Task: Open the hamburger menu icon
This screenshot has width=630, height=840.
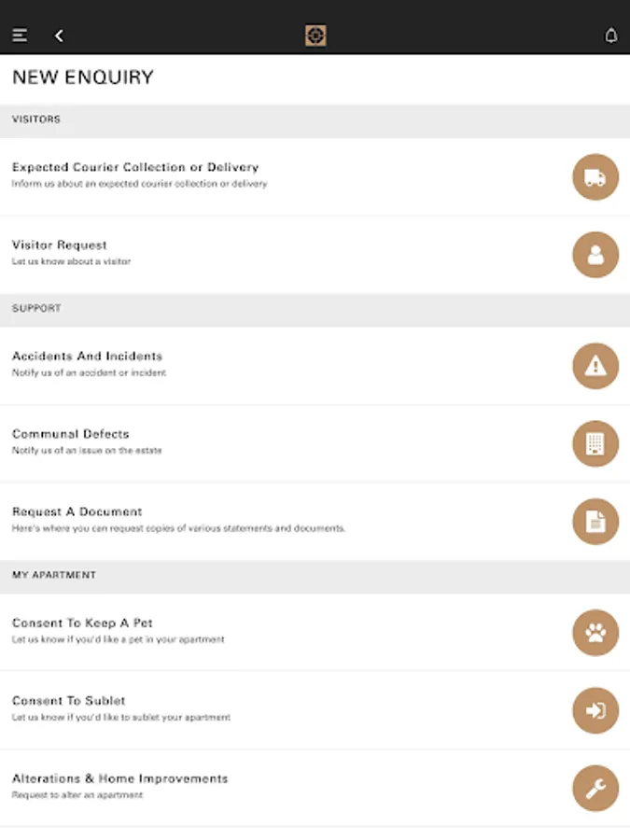Action: coord(20,35)
